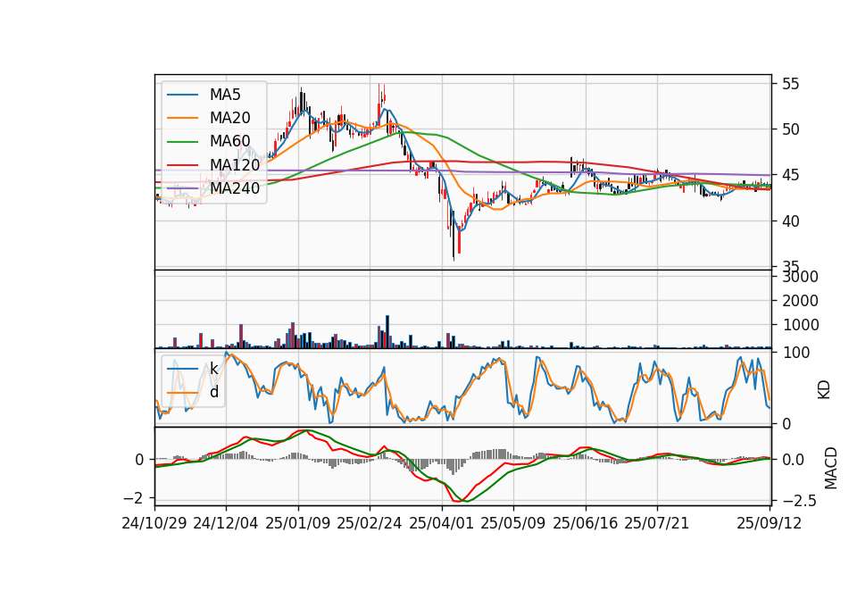Click the 25/05/09 date axis label

[x=512, y=523]
